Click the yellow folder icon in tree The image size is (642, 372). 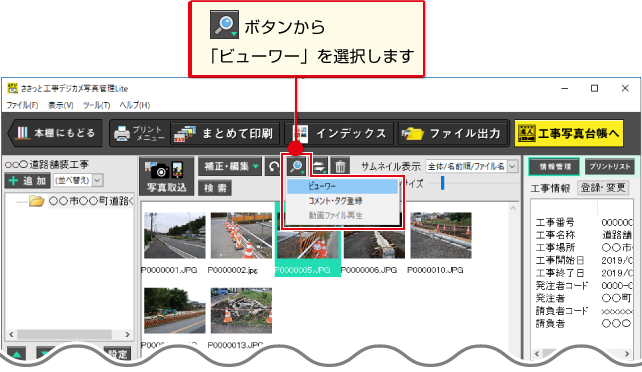click(x=36, y=201)
